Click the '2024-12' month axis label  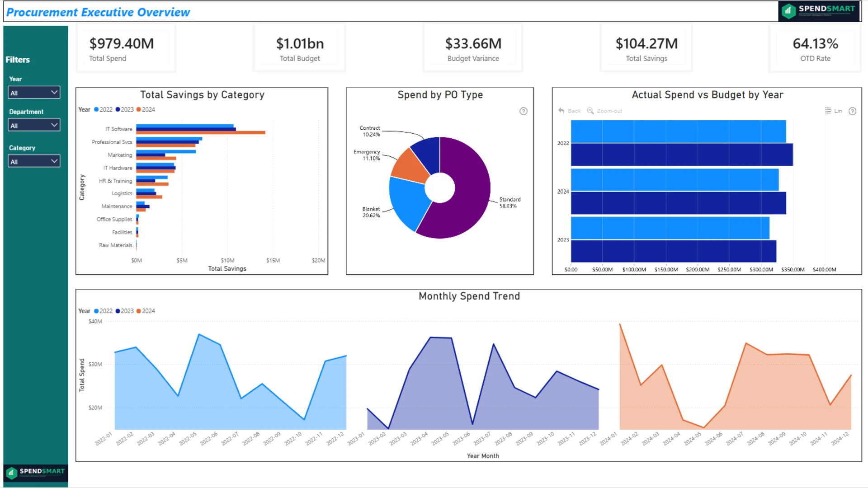click(x=840, y=439)
